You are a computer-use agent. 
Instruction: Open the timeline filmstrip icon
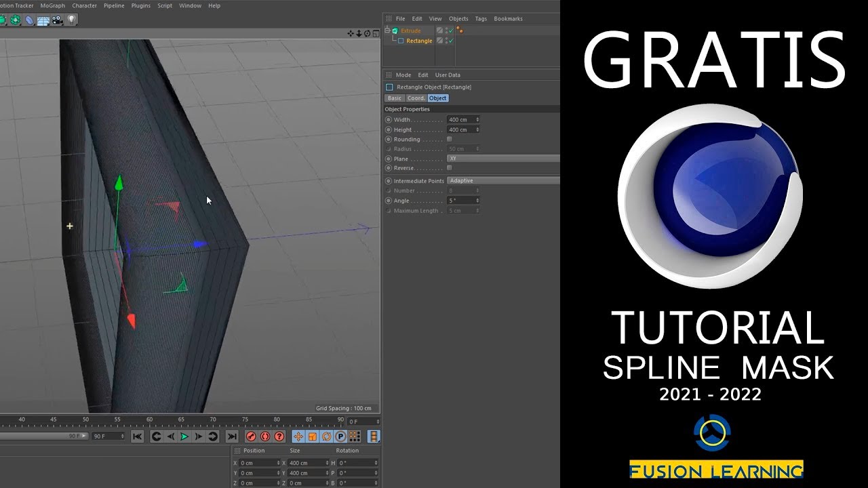(x=374, y=436)
